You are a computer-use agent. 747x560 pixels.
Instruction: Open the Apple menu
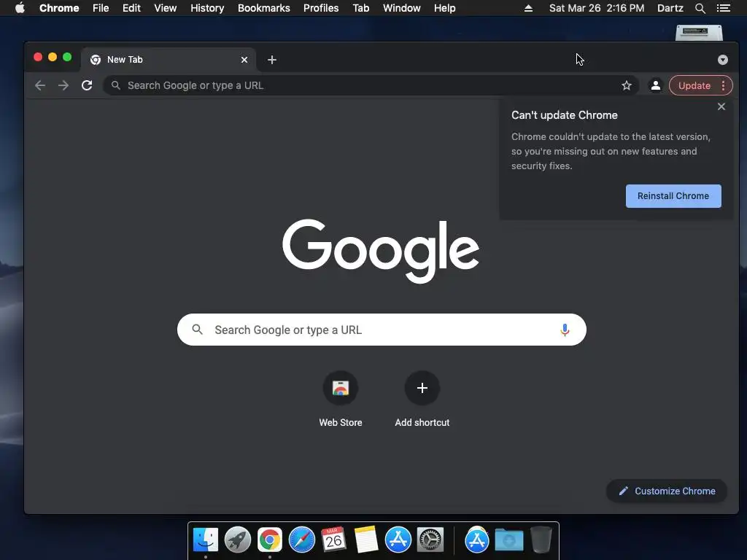20,8
